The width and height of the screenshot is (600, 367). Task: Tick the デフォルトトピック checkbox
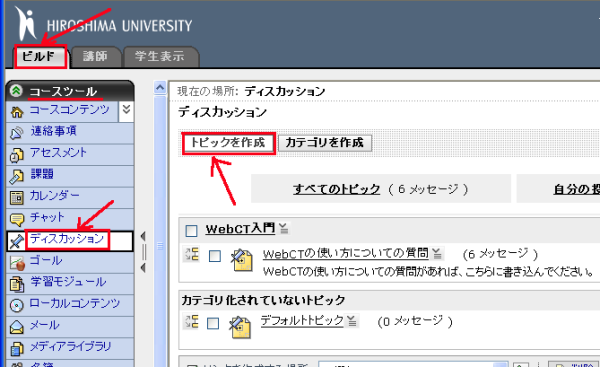213,323
